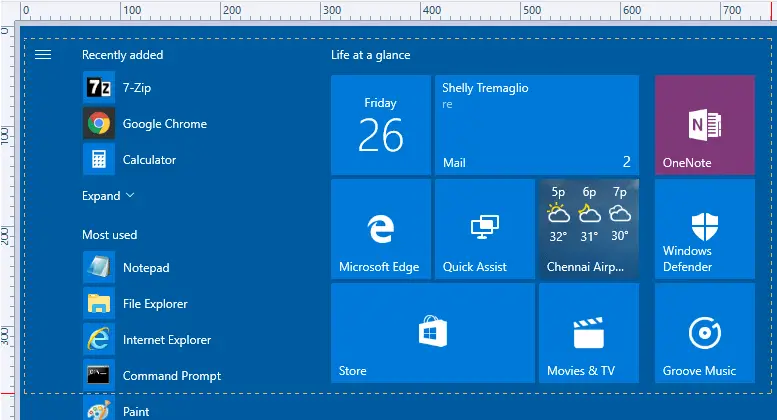Open the Movies & TV tile

point(589,333)
